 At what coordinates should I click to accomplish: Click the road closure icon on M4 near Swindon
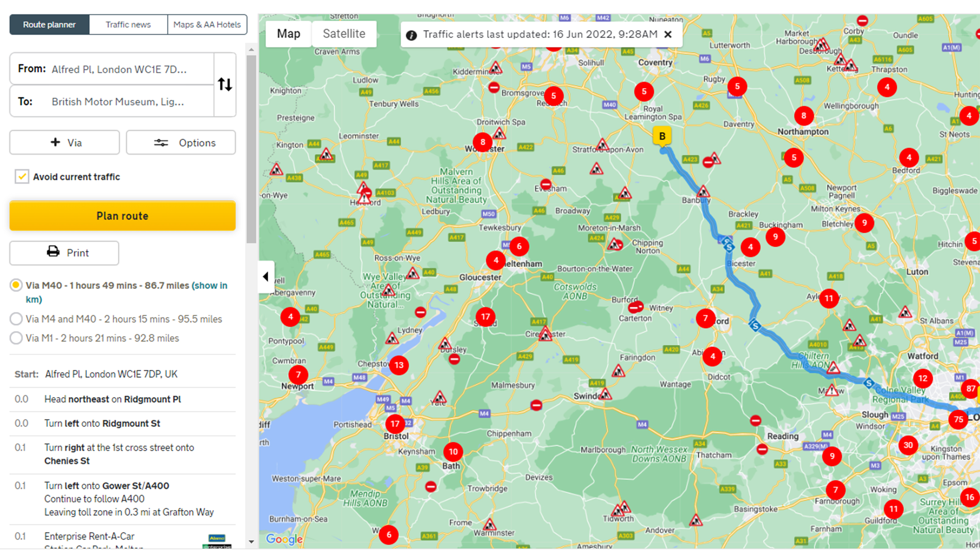[x=537, y=405]
